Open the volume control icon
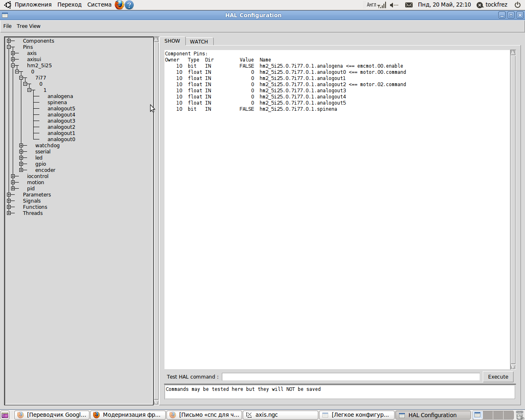The height and width of the screenshot is (420, 525). (x=394, y=5)
